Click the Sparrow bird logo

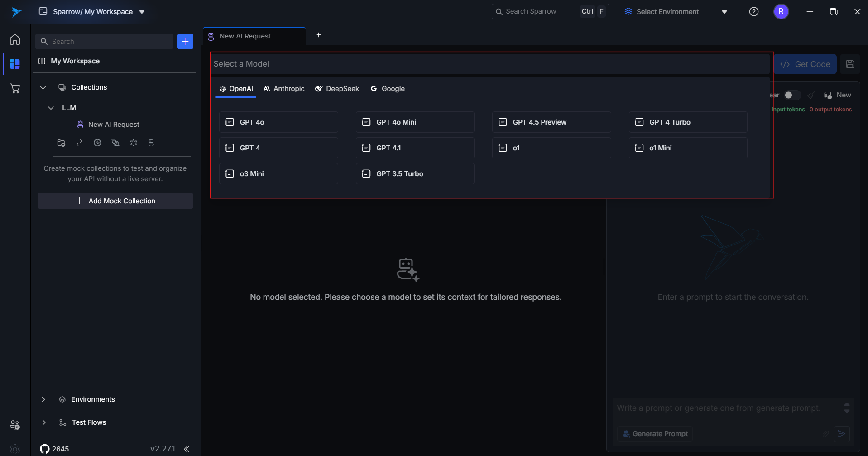(16, 12)
